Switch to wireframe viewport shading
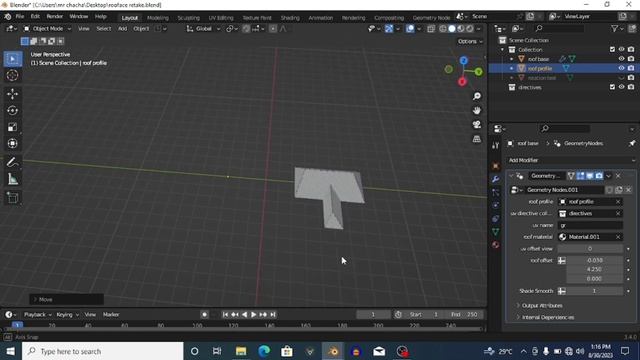The image size is (640, 360). [442, 29]
